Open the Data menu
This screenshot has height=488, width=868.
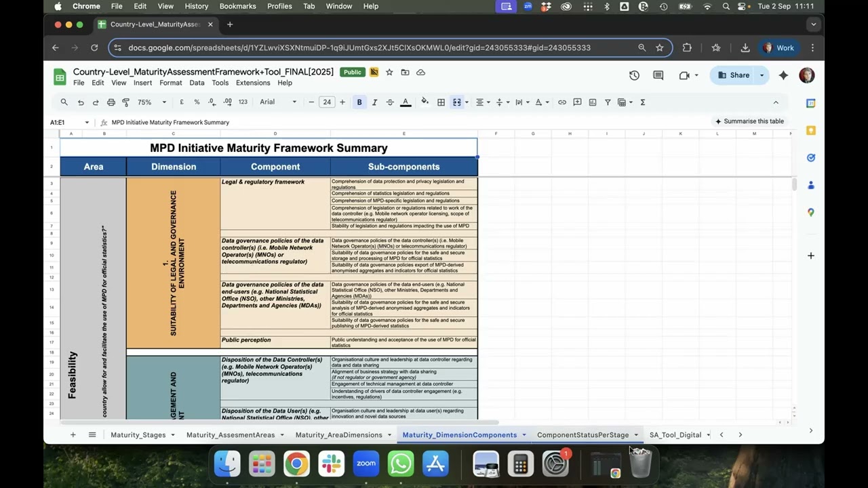pyautogui.click(x=197, y=83)
